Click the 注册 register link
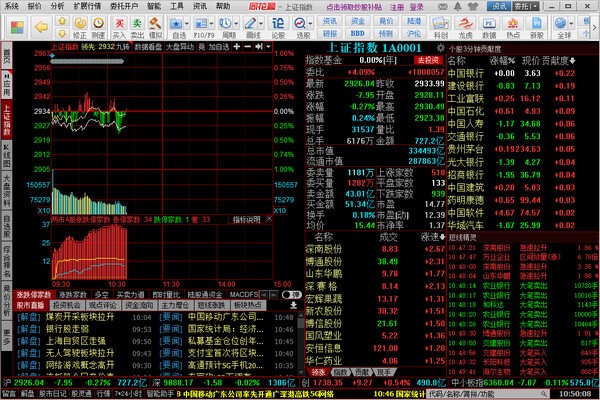The width and height of the screenshot is (600, 400). click(x=397, y=7)
